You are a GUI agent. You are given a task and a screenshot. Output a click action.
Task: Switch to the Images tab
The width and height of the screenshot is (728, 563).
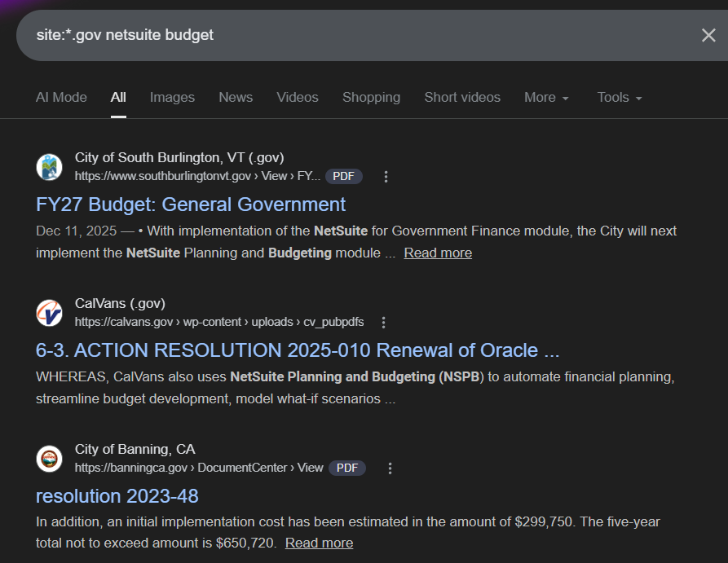172,97
